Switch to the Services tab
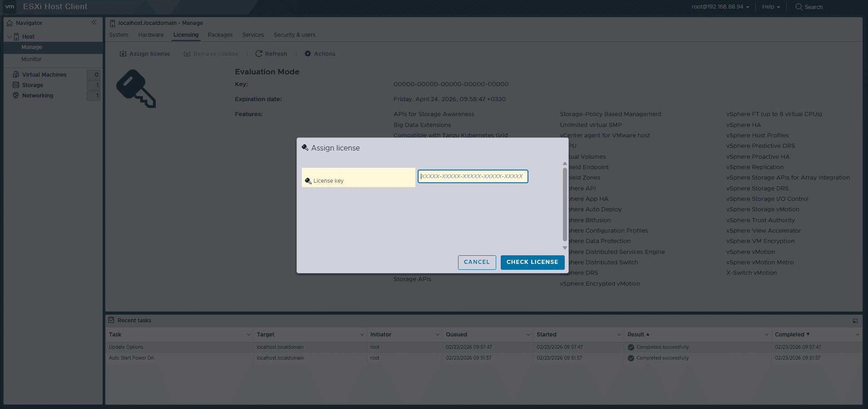Image resolution: width=868 pixels, height=409 pixels. [x=253, y=35]
